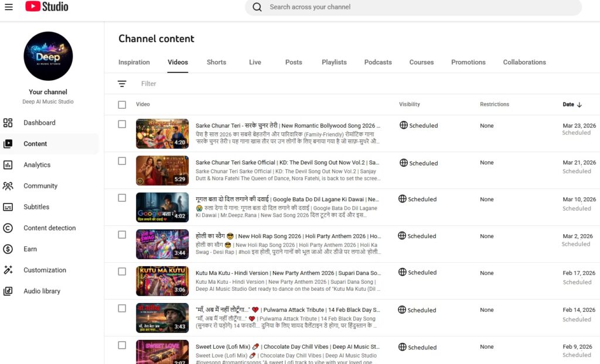Open the Earn section
The height and width of the screenshot is (364, 600).
[x=30, y=249]
